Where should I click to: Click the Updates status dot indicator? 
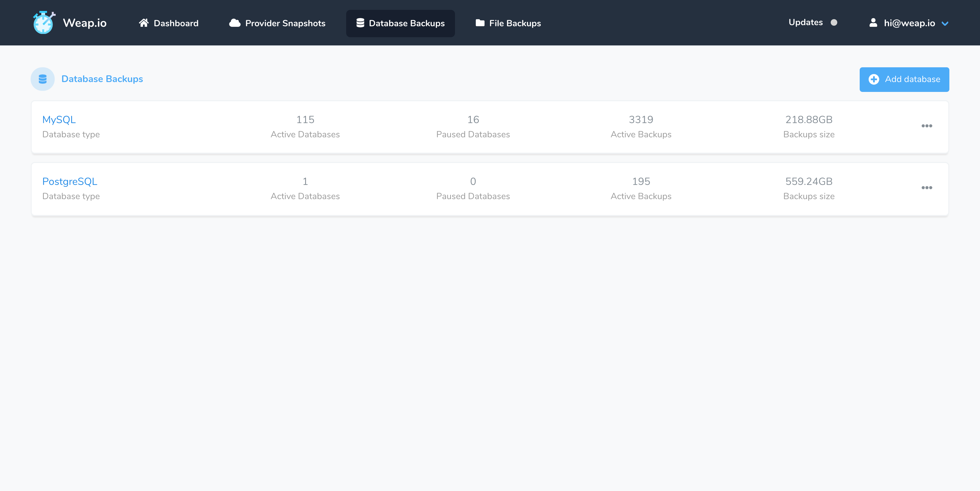click(833, 22)
